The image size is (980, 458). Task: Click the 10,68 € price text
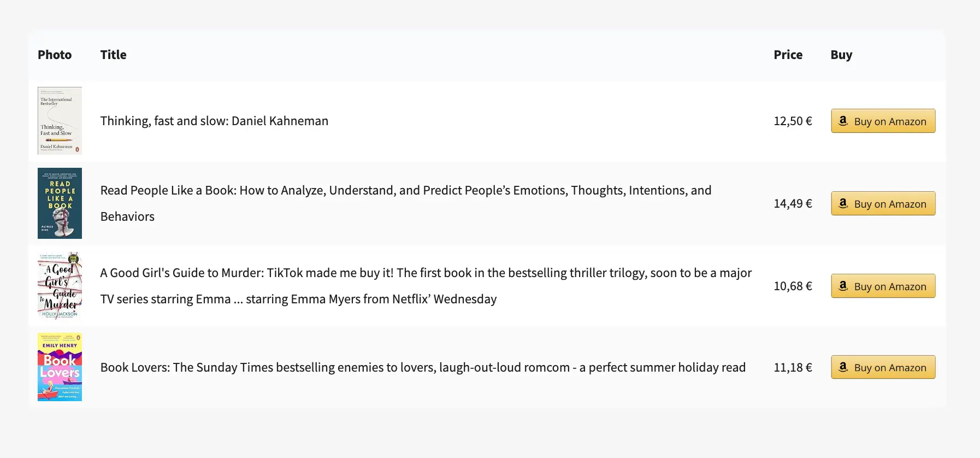coord(793,286)
